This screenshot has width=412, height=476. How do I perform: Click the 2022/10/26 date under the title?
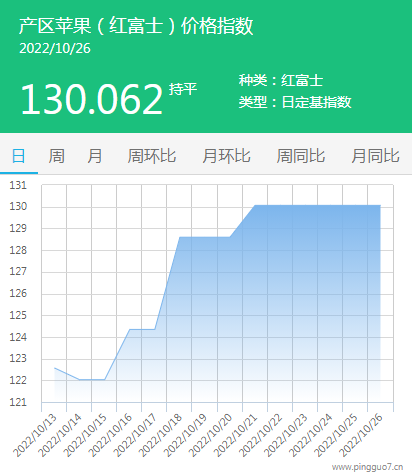click(x=55, y=48)
